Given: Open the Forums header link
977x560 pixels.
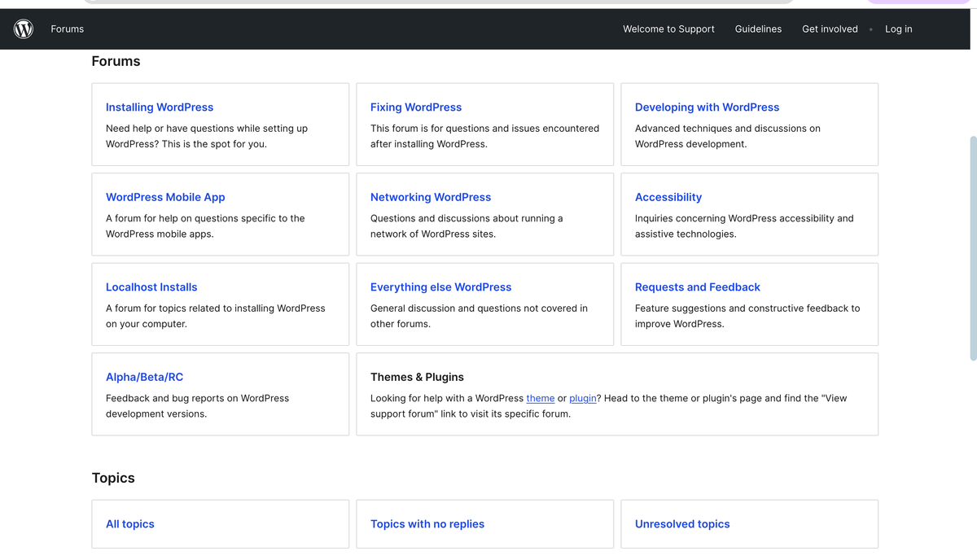Looking at the screenshot, I should pyautogui.click(x=68, y=29).
